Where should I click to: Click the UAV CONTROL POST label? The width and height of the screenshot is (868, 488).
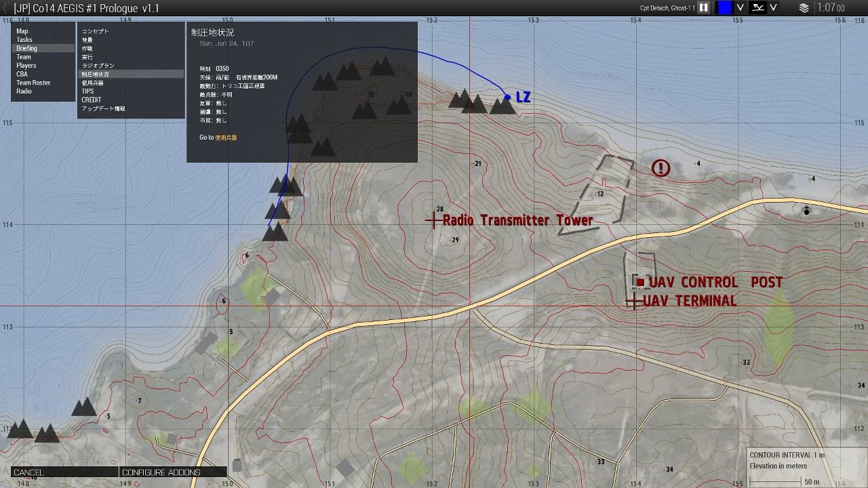pos(716,282)
